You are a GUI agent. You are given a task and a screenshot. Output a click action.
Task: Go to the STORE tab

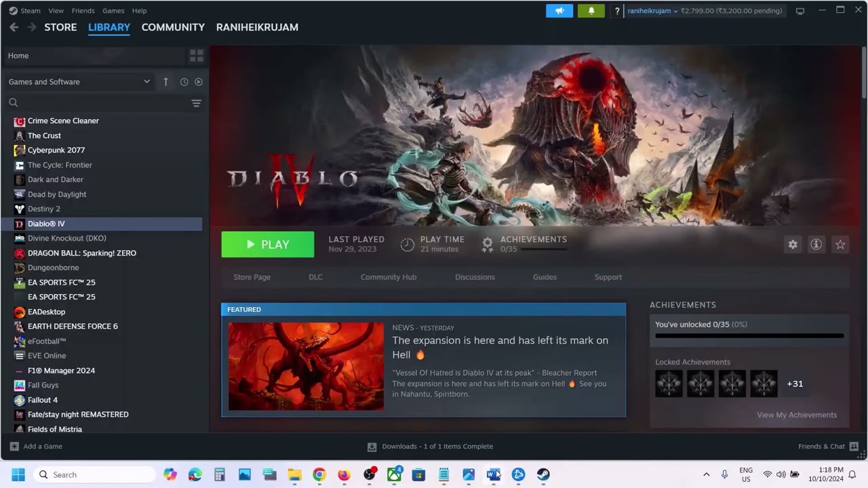click(60, 27)
